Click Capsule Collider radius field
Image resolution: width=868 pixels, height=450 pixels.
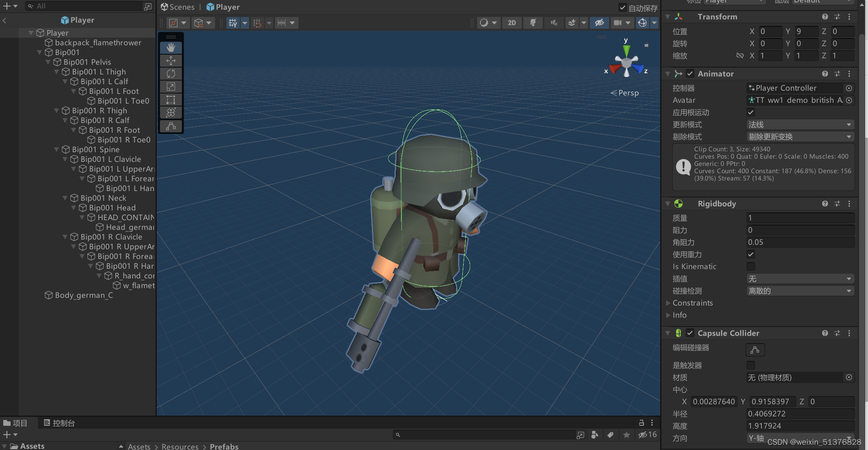click(800, 414)
